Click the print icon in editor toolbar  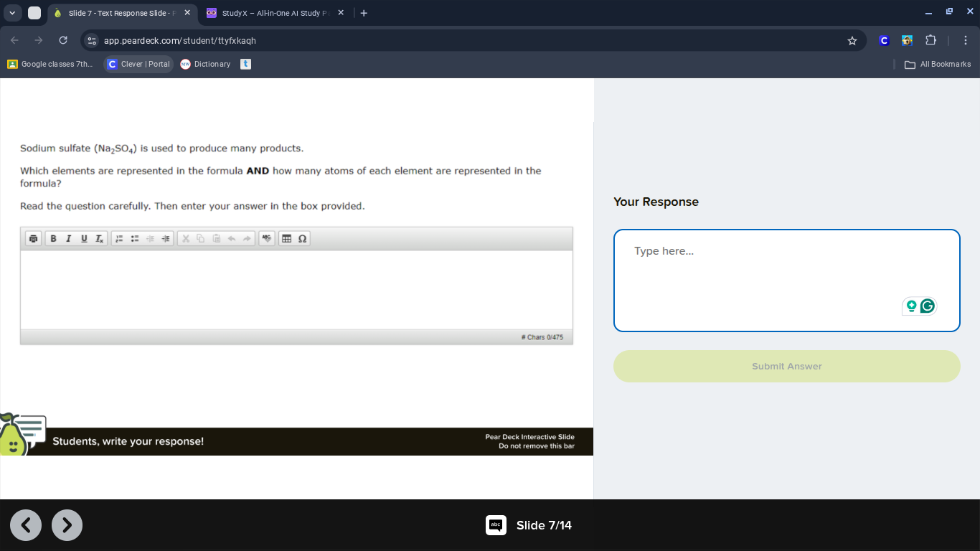click(33, 239)
